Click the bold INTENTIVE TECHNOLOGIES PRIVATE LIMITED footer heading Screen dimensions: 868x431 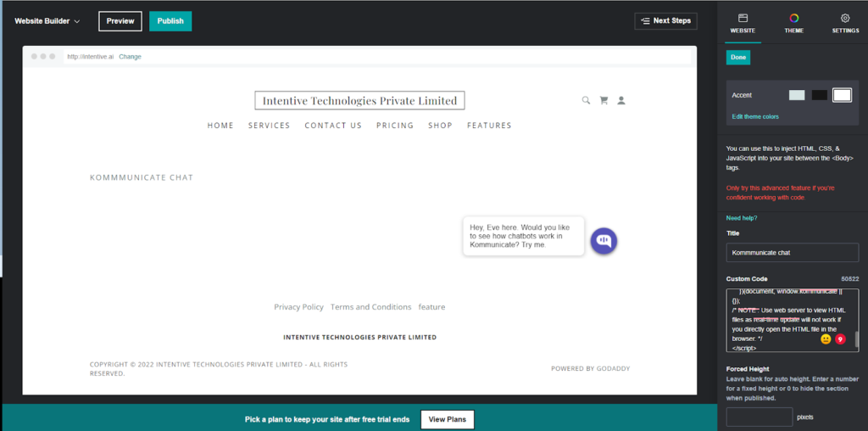pos(359,337)
